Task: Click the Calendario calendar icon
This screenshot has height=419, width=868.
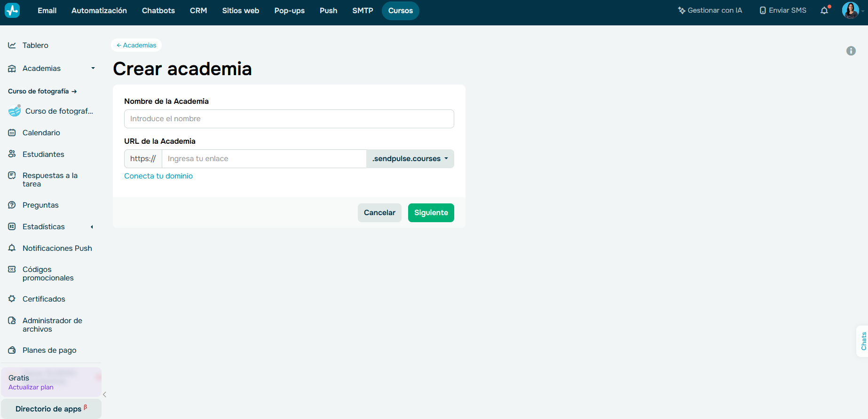Action: pos(12,132)
